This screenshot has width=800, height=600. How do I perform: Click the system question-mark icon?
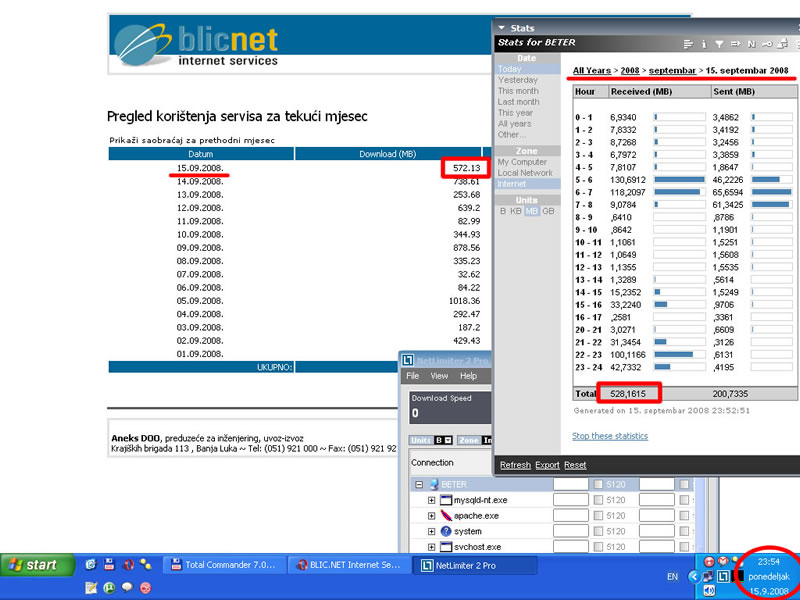[x=446, y=531]
